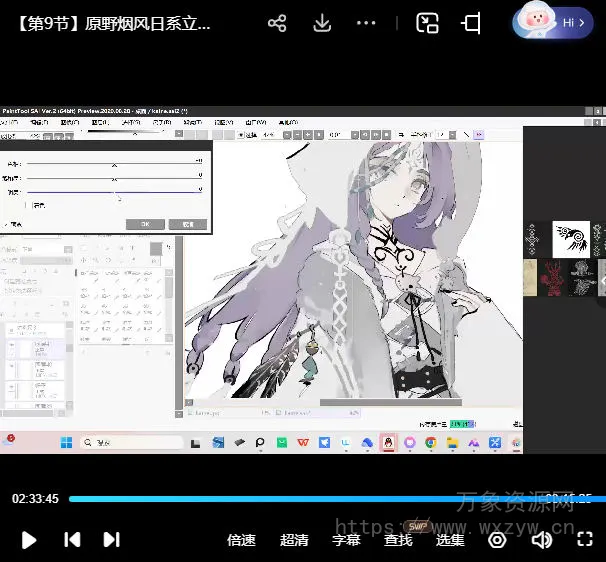Click the 查找 search button
Image resolution: width=606 pixels, height=562 pixels.
[398, 540]
